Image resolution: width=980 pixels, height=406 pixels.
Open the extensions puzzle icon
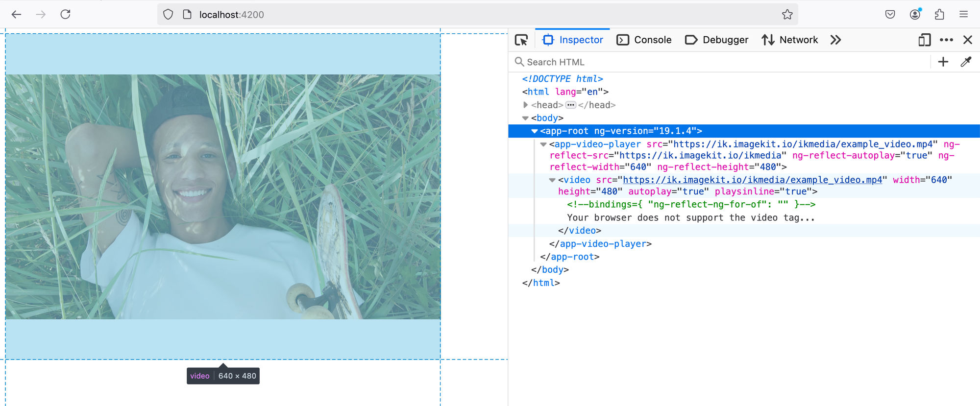point(939,15)
